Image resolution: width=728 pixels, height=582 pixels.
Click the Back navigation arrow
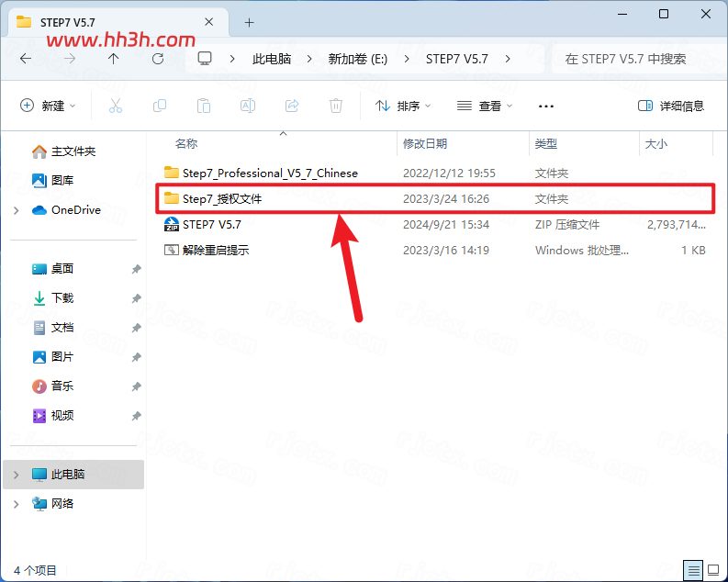tap(26, 59)
